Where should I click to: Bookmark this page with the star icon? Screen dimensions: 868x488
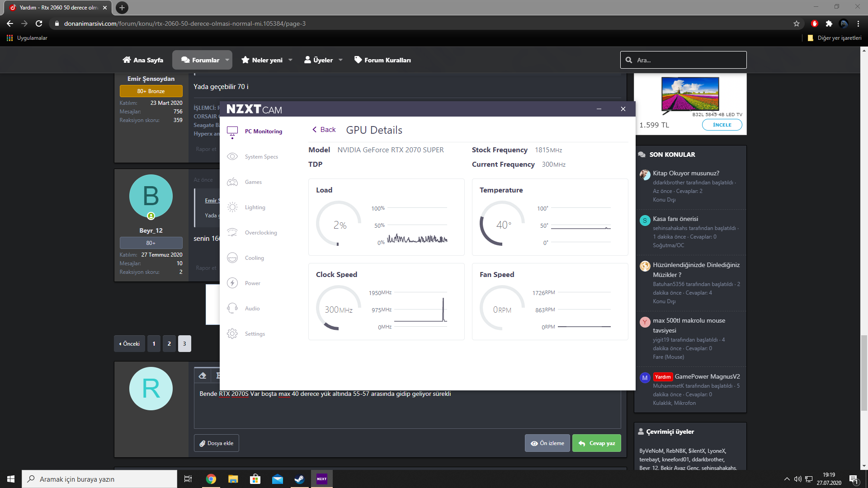(x=797, y=23)
